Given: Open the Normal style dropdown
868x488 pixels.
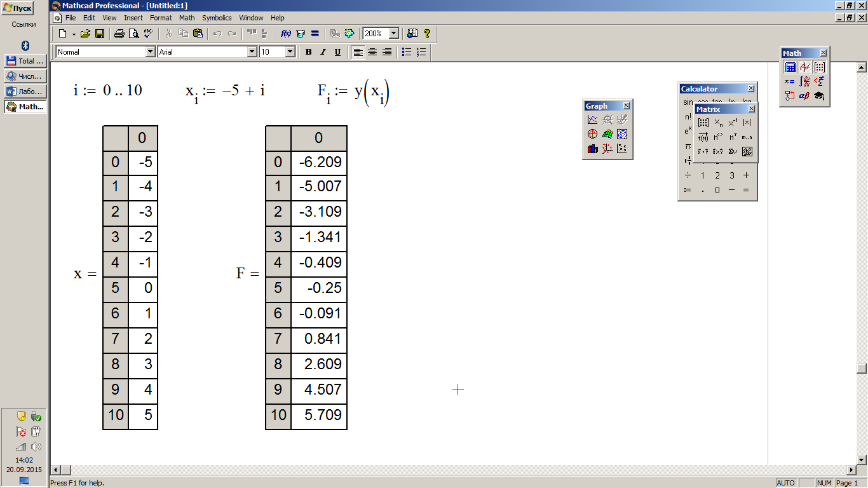Looking at the screenshot, I should [x=151, y=52].
